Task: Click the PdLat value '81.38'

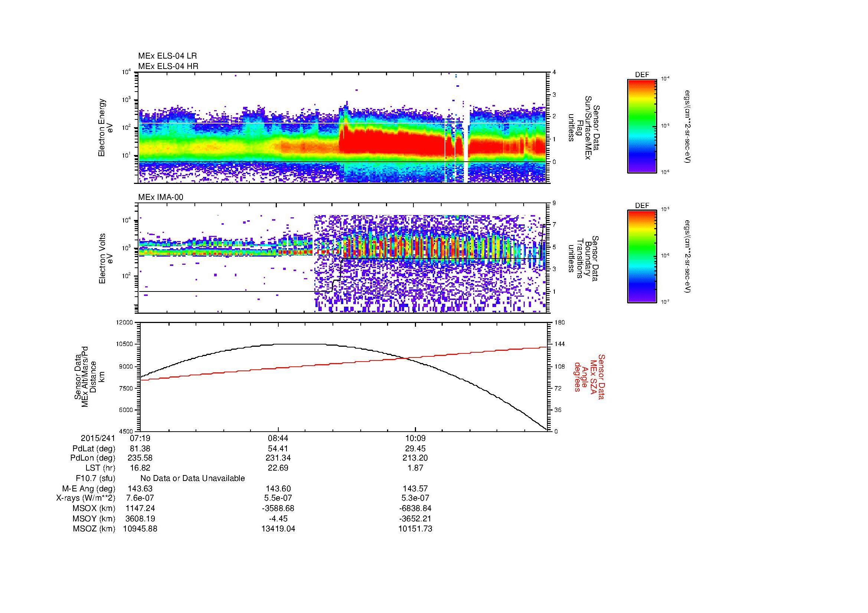Action: 140,448
